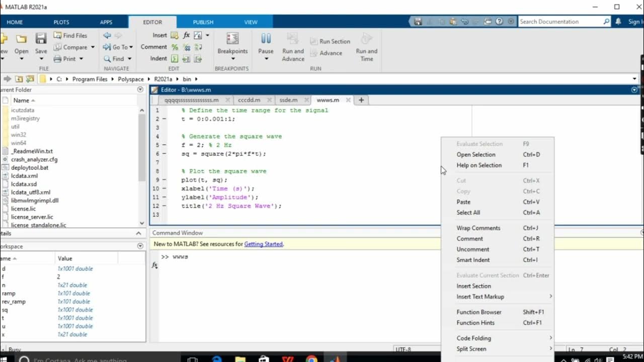Click the Increase Indent icon

[x=186, y=59]
